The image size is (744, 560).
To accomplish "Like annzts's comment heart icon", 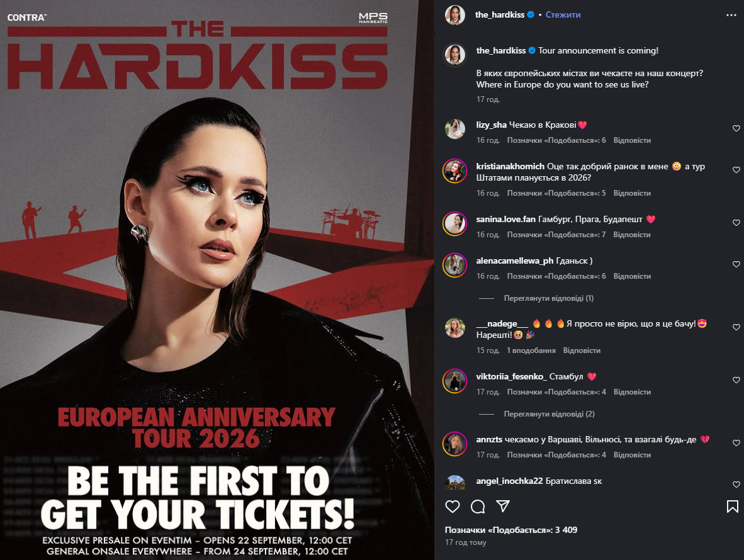I will coord(736,443).
